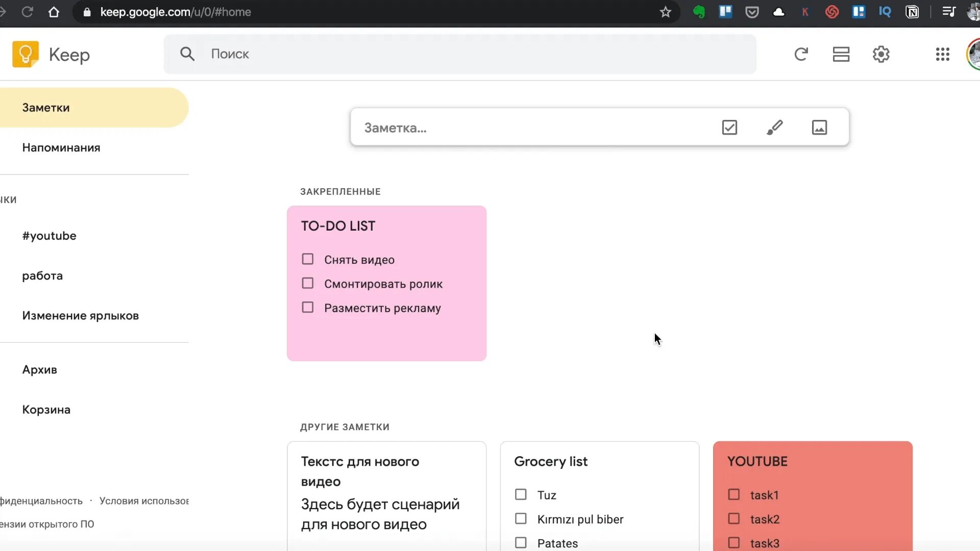
Task: Create a new list note icon
Action: [x=729, y=127]
